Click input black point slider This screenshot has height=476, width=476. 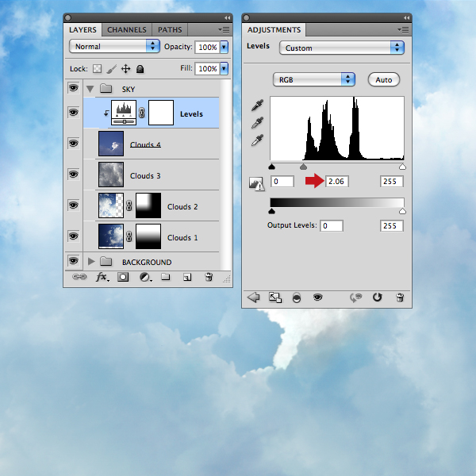271,167
